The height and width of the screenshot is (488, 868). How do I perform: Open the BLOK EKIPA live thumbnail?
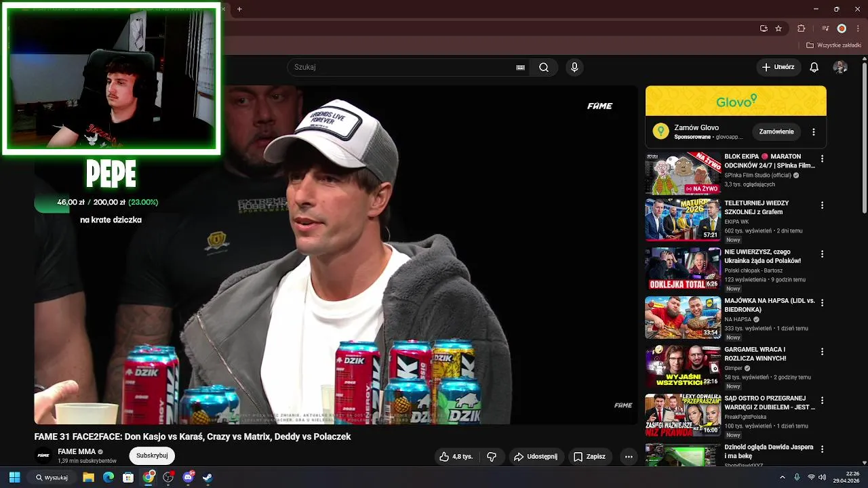pyautogui.click(x=683, y=174)
